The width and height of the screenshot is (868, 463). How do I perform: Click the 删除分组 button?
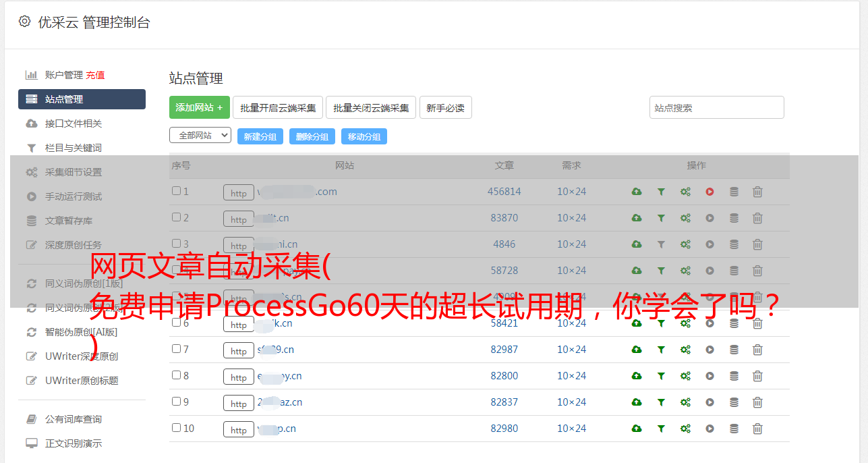pos(312,136)
